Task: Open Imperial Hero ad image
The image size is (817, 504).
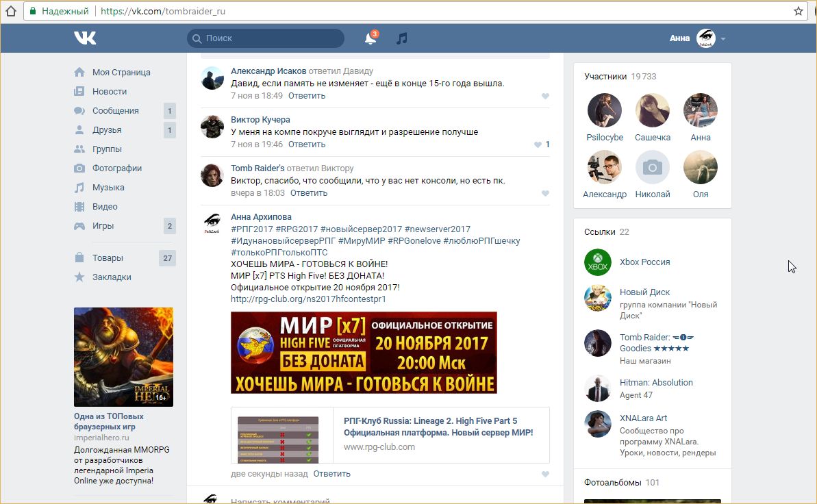Action: point(123,357)
